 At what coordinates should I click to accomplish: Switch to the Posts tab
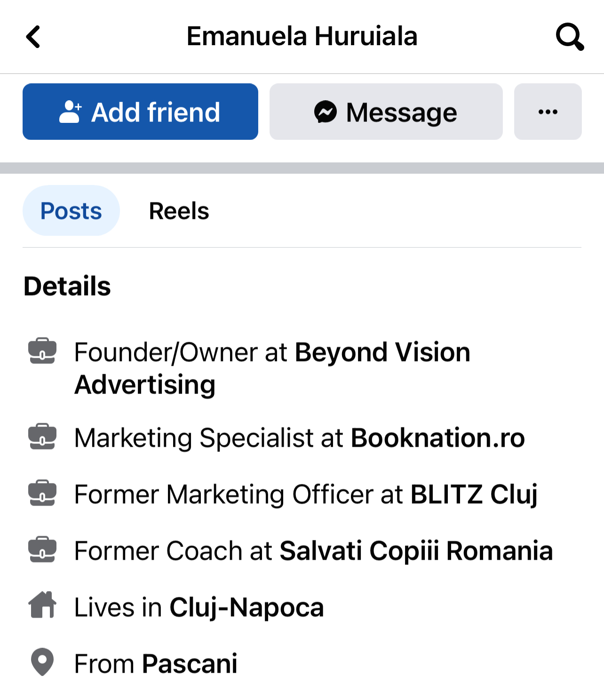pos(71,210)
